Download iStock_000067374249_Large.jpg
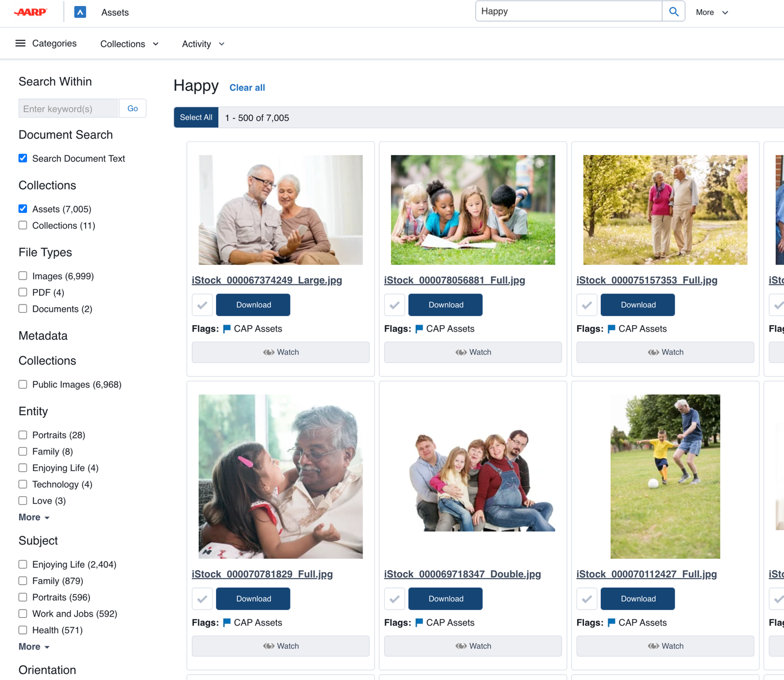Screen dimensions: 784x680 pyautogui.click(x=253, y=305)
